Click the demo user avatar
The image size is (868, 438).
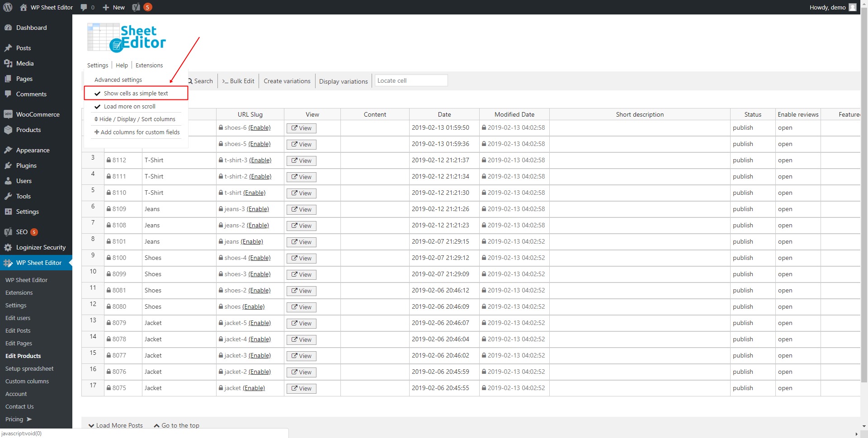[852, 7]
